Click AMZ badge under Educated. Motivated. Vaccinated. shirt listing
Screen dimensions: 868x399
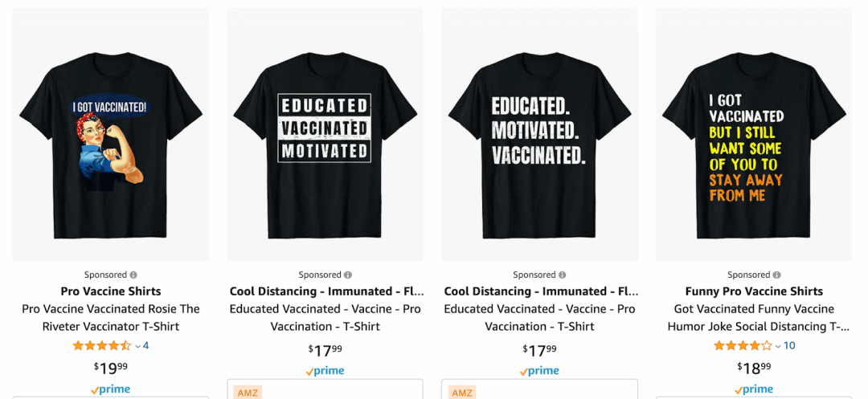click(461, 393)
